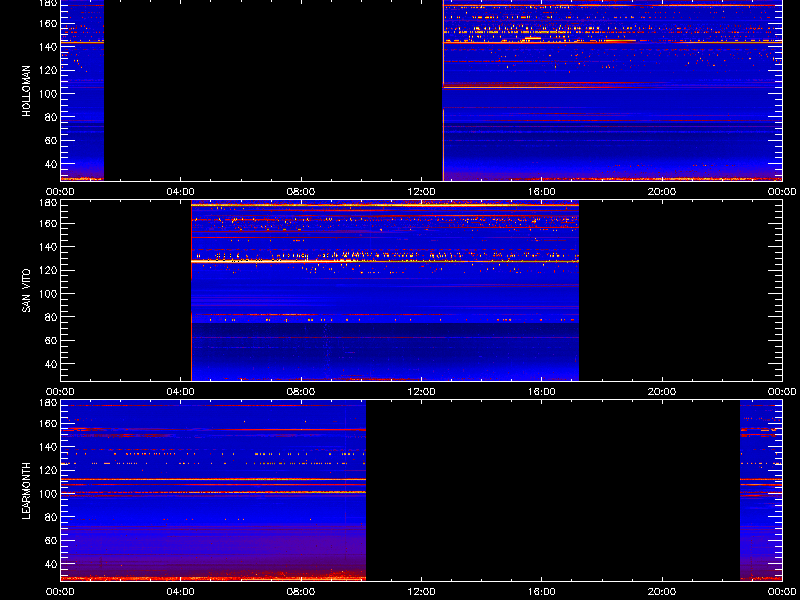Click the 08:00 time label under San Vito plot

(x=301, y=392)
